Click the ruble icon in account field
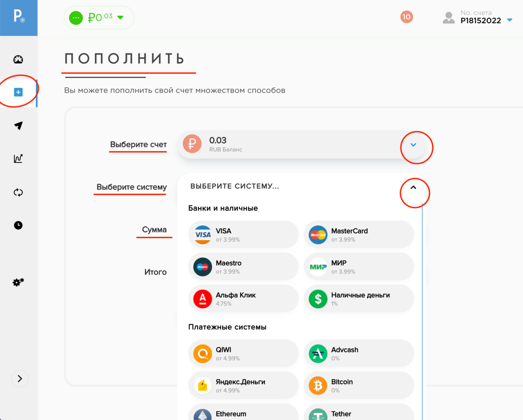 [192, 144]
